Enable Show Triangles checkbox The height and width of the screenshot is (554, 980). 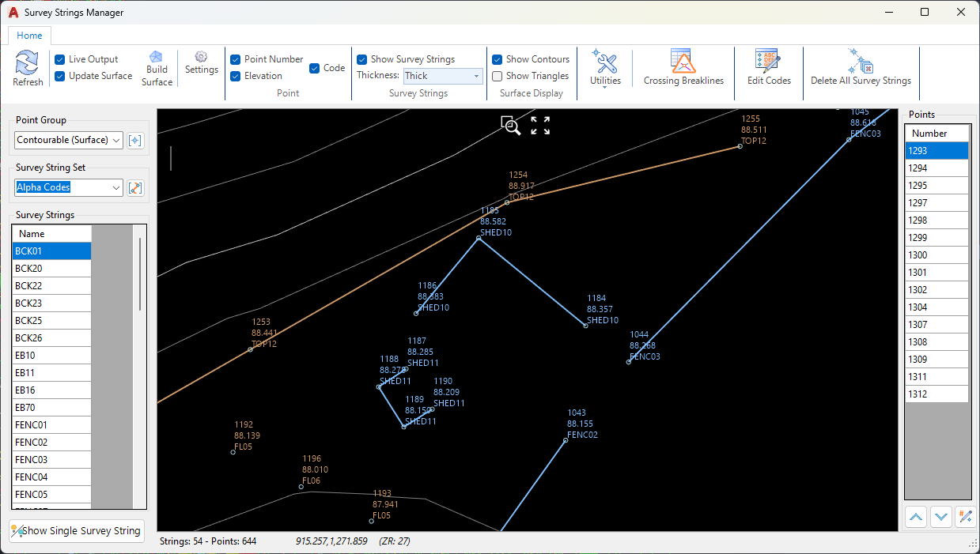(x=498, y=76)
